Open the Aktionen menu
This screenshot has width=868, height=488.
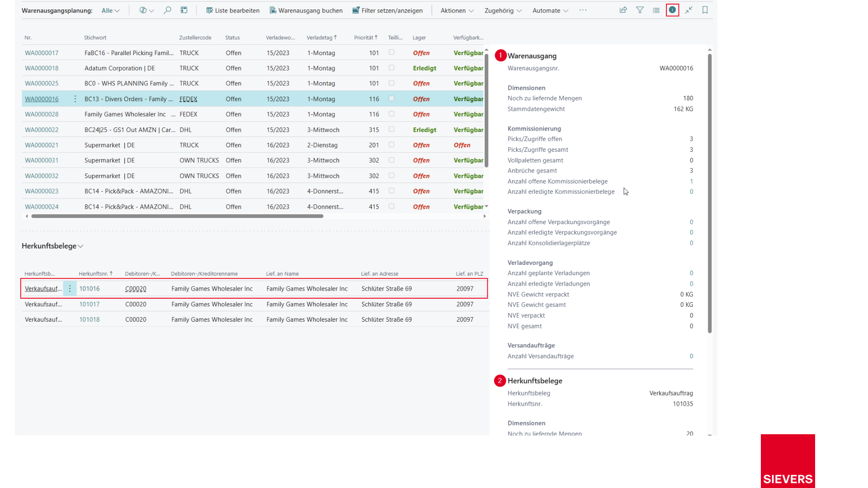pos(457,10)
